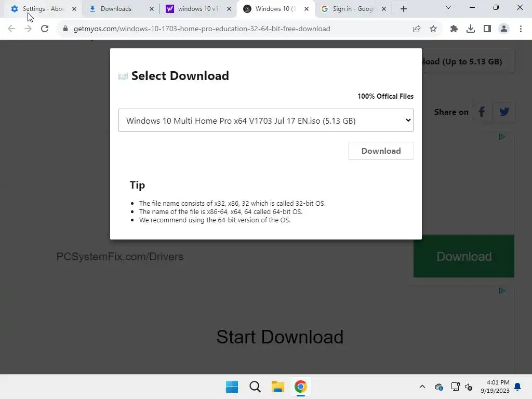Reload the current page

coord(45,29)
